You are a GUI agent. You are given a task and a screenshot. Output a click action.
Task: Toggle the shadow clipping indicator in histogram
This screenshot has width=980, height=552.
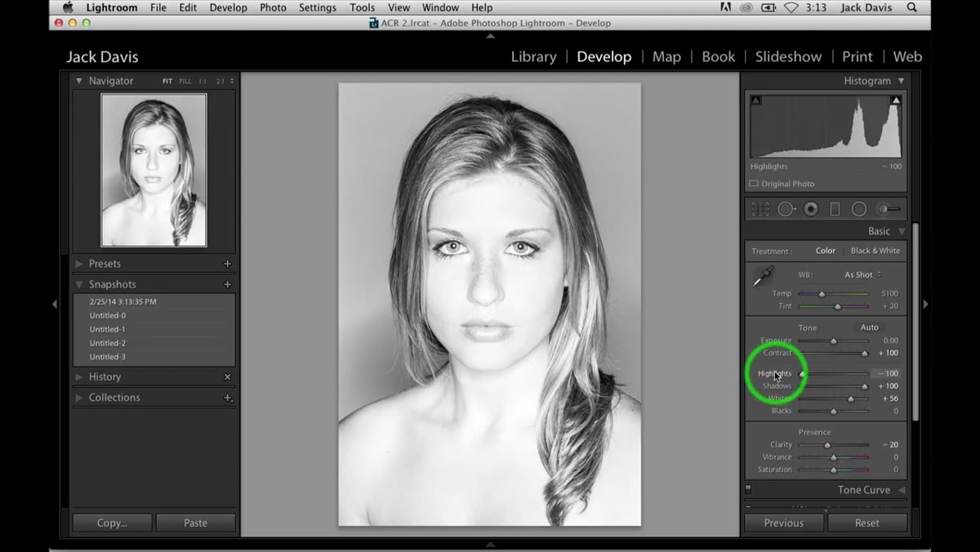(x=755, y=100)
